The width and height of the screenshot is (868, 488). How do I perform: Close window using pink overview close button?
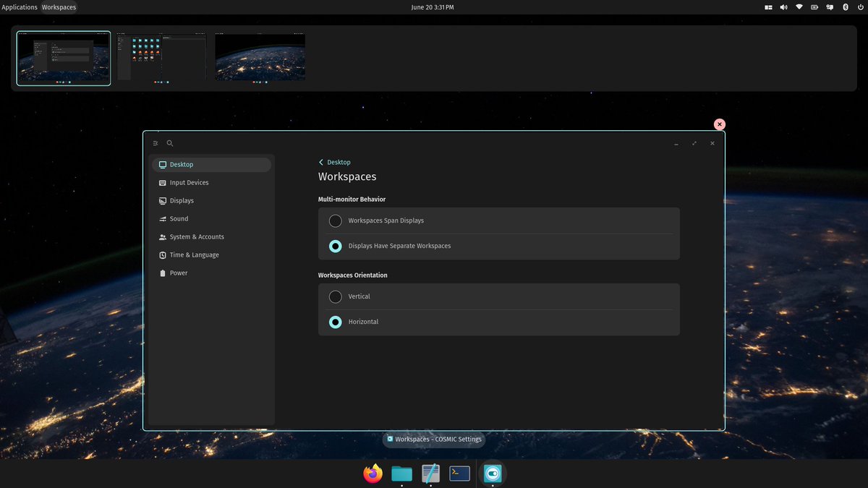pos(719,124)
